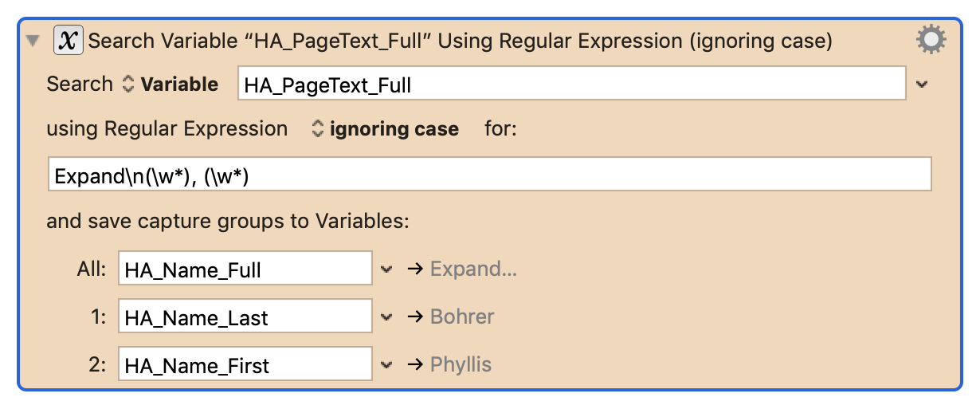Open the Search source "Variable" popup

[171, 85]
